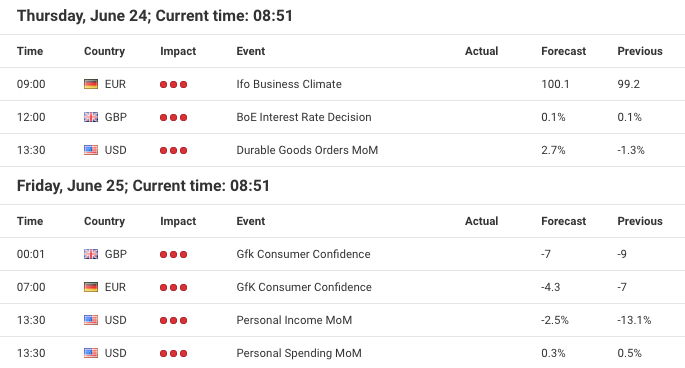The width and height of the screenshot is (685, 368).
Task: Click the red impact dots for Ifo Business Climate
Action: point(173,84)
